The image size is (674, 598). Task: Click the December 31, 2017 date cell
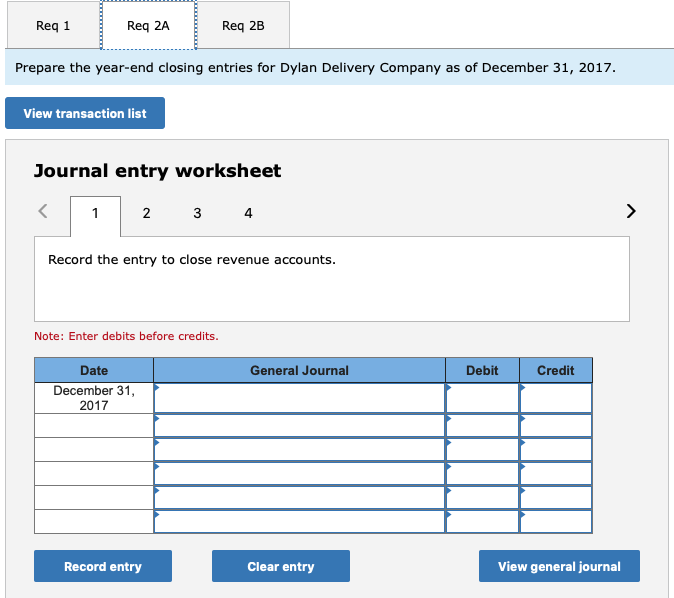click(x=94, y=398)
